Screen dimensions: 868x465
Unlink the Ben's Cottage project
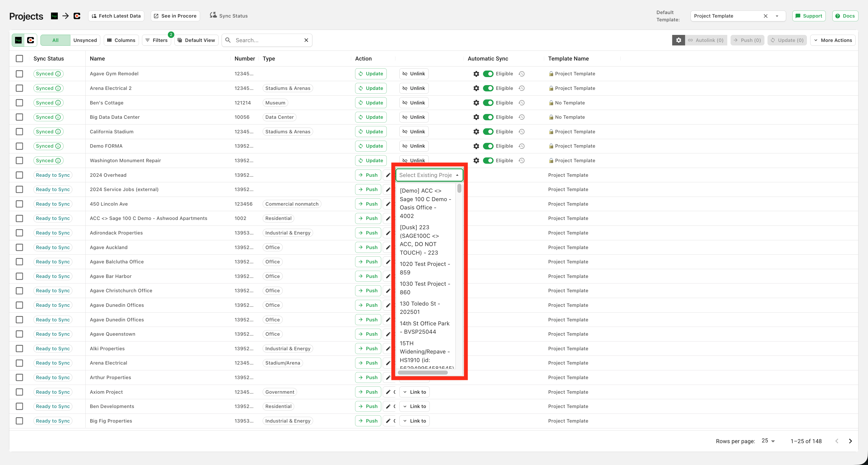(x=414, y=103)
